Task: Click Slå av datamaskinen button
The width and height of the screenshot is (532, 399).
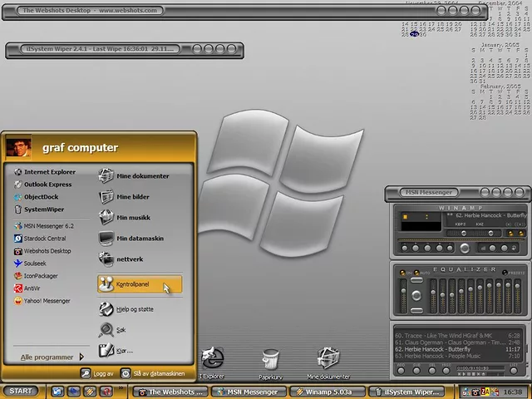Action: 153,373
